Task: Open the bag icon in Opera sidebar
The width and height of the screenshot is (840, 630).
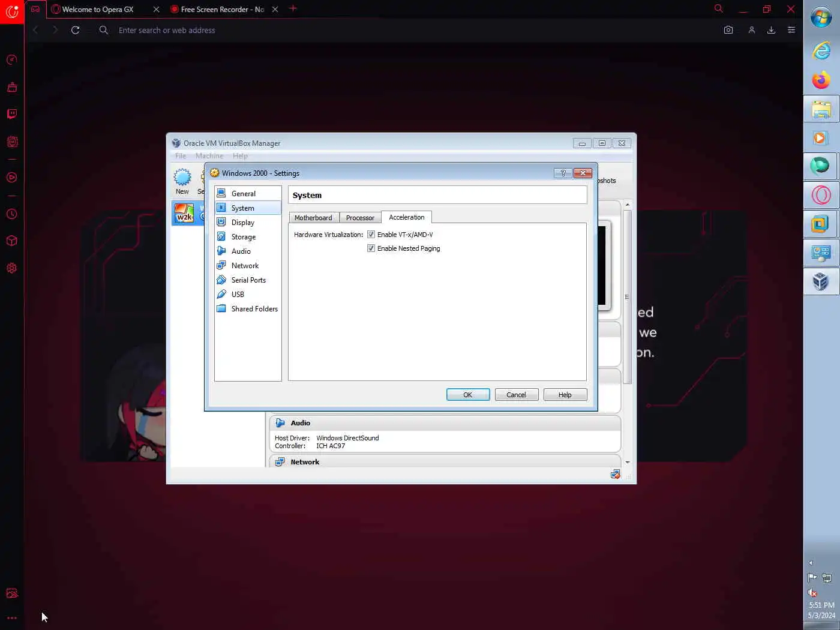Action: [x=12, y=87]
